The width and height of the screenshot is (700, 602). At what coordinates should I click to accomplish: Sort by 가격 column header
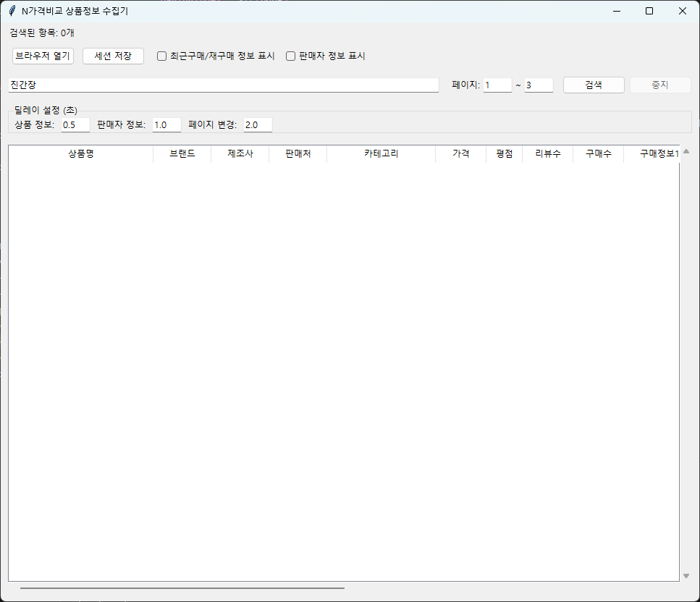(x=460, y=154)
